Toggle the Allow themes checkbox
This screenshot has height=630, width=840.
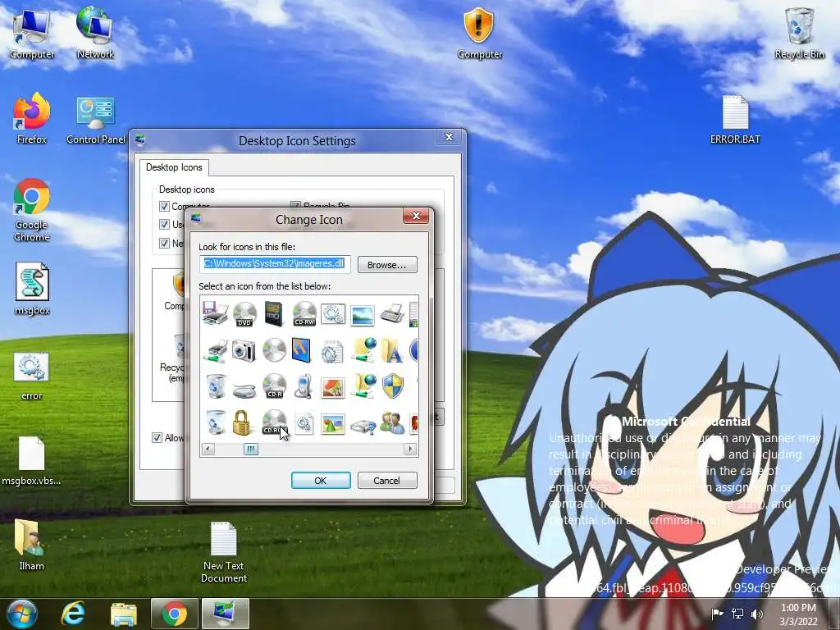point(157,438)
